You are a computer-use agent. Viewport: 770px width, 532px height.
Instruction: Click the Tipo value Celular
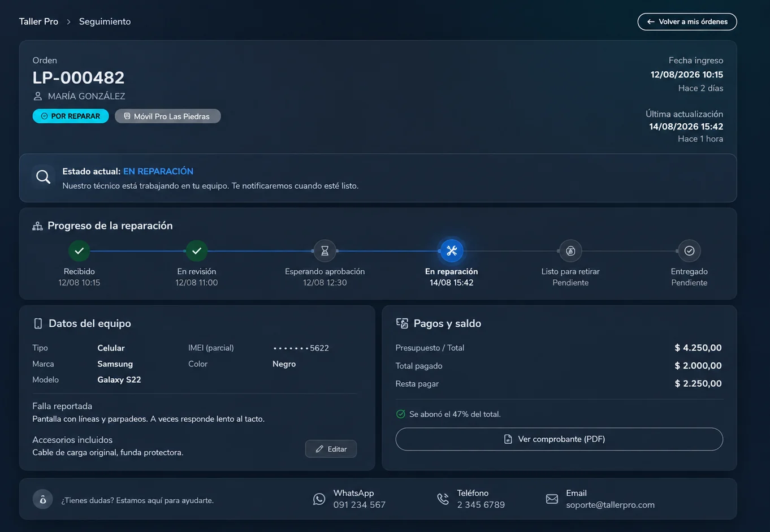pos(111,348)
